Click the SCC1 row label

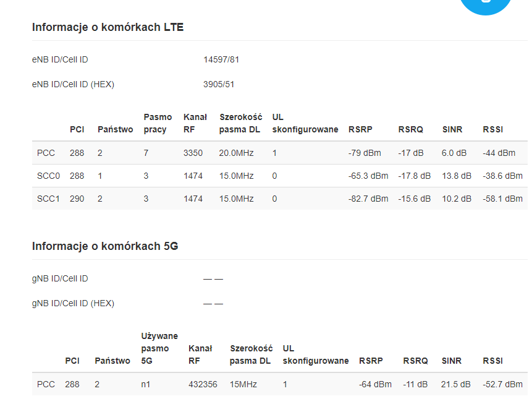[48, 199]
